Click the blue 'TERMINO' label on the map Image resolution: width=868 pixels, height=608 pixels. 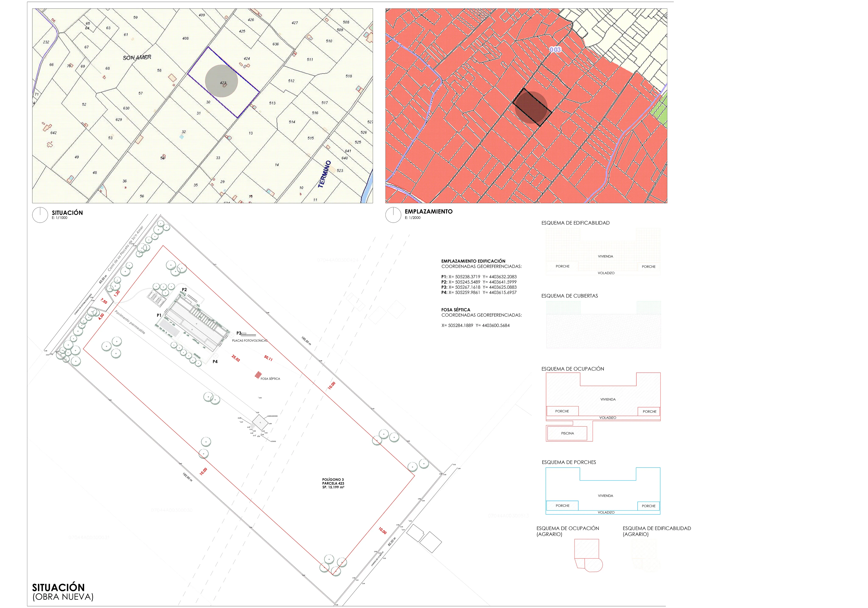point(324,174)
